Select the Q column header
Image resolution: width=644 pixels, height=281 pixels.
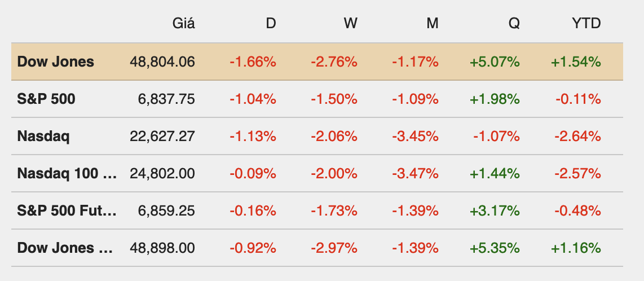click(x=514, y=24)
